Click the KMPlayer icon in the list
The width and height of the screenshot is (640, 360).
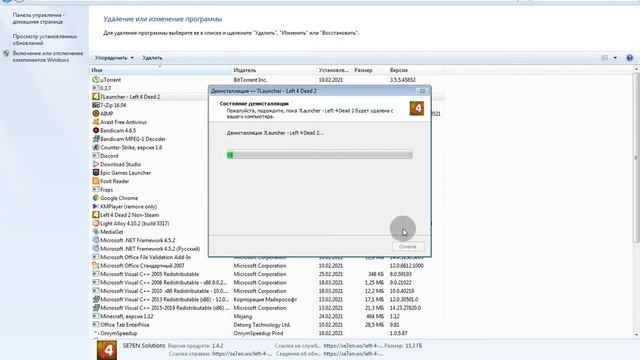[96, 207]
